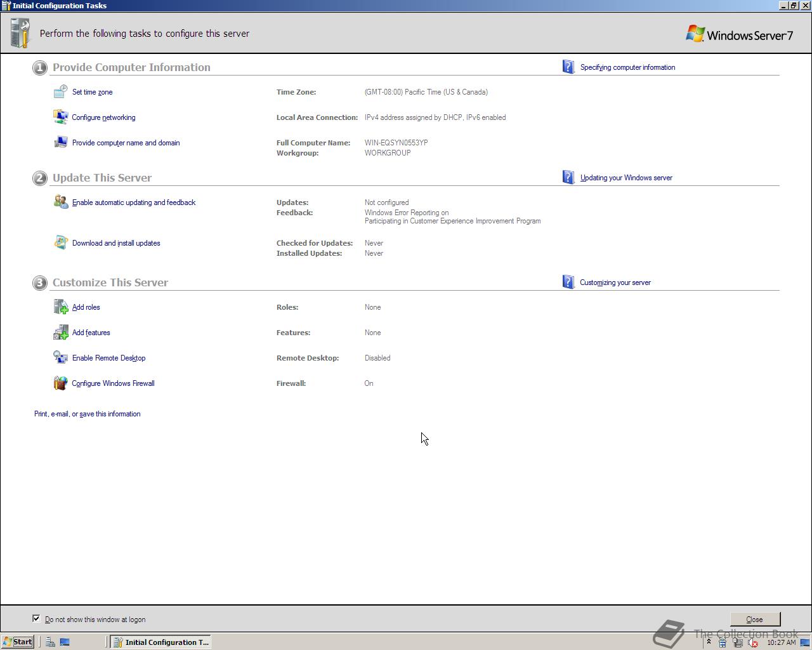This screenshot has width=812, height=650.
Task: Click the server tools icon in header
Action: coord(20,33)
